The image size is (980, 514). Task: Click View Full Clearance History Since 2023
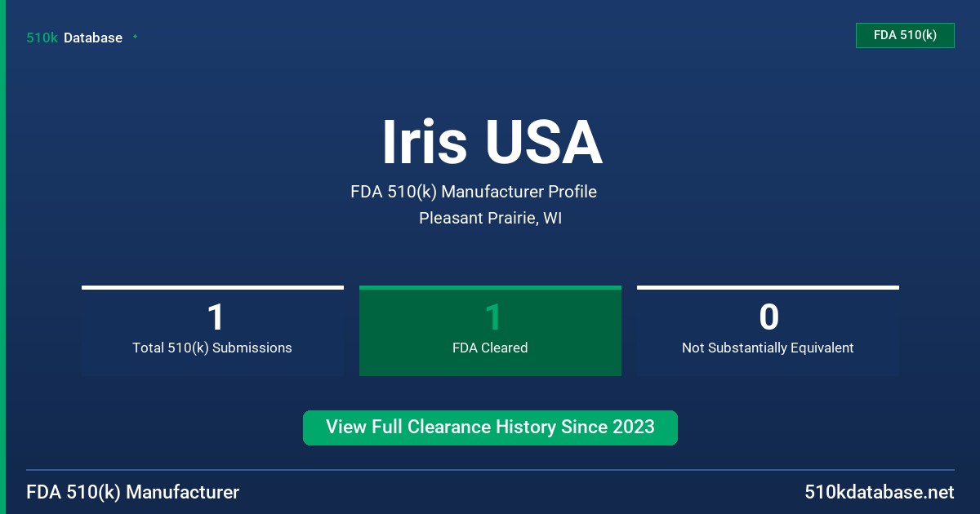click(490, 428)
